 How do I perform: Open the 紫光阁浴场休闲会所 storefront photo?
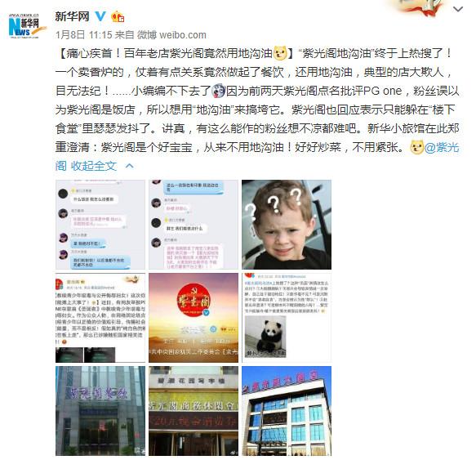coord(194,411)
